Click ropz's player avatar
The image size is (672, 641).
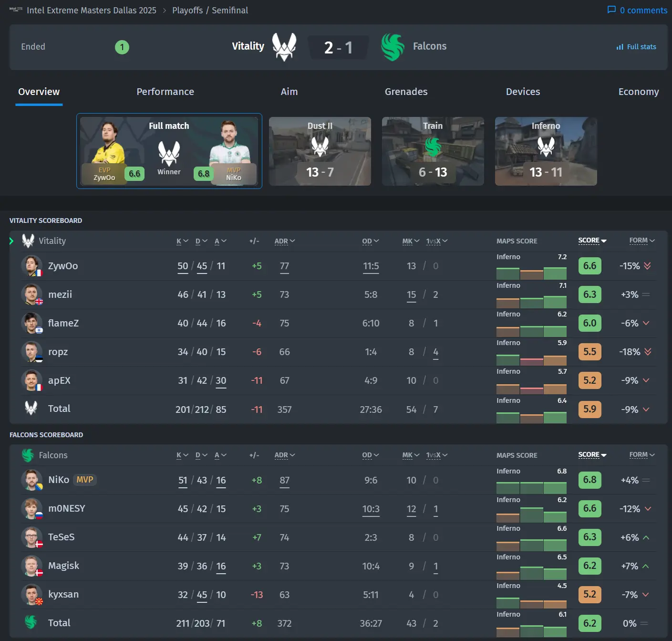[x=31, y=352]
